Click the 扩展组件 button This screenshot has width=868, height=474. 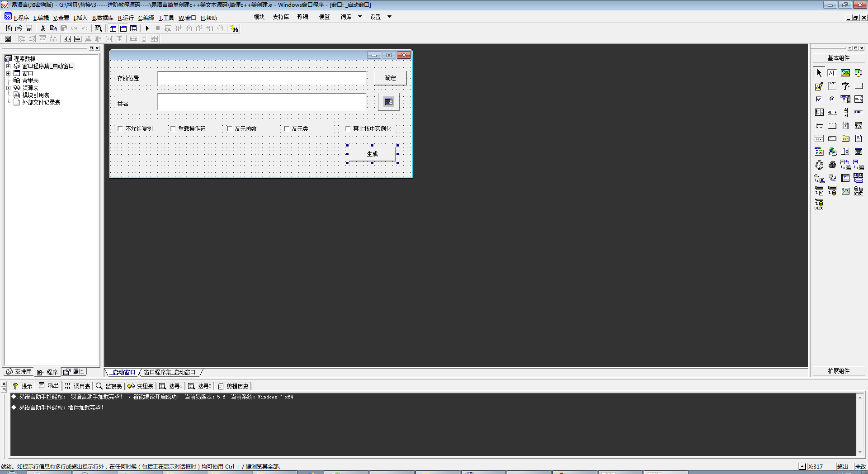click(x=839, y=371)
